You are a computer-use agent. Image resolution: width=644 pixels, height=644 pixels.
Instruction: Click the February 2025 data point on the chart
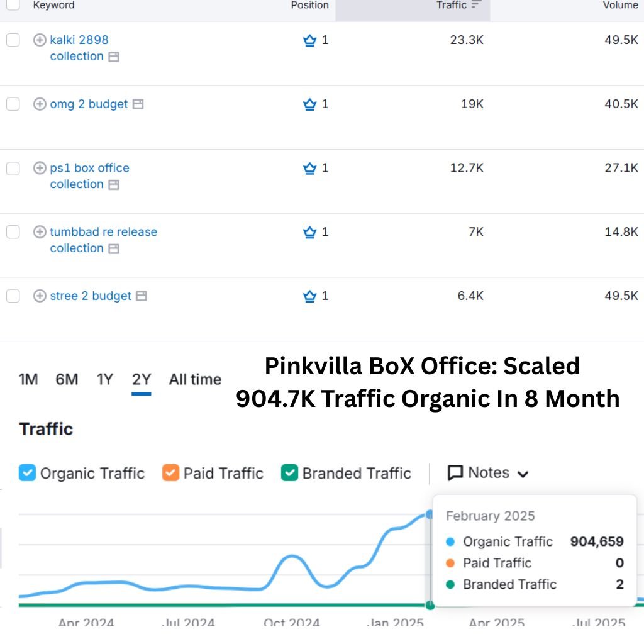pyautogui.click(x=430, y=514)
